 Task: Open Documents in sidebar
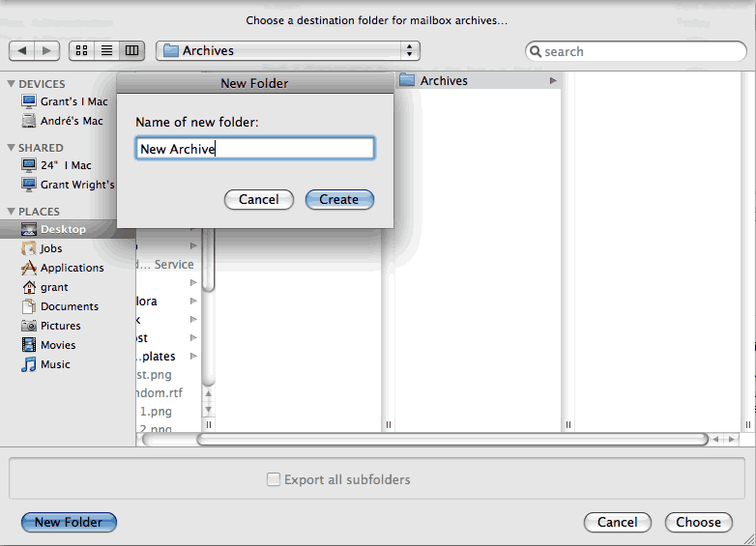pos(60,306)
